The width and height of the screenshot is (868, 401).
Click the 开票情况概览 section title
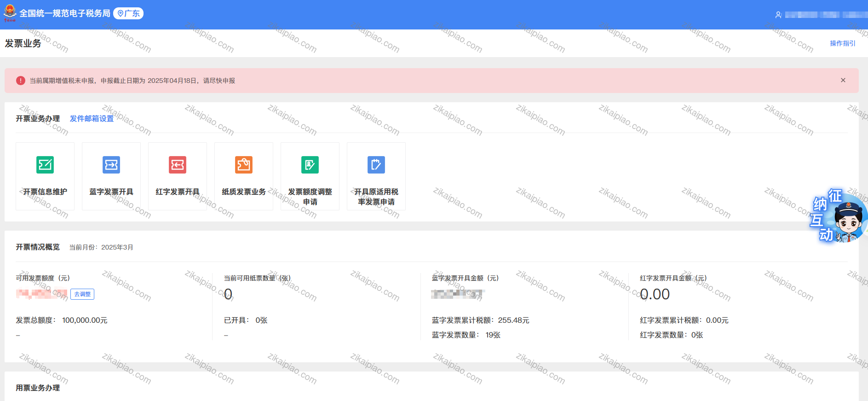(x=38, y=247)
